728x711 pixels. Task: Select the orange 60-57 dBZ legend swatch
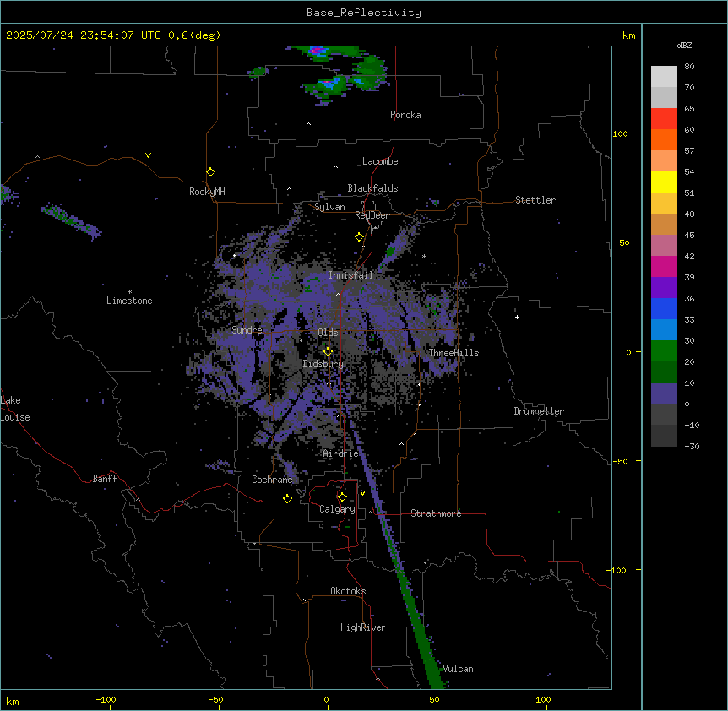click(x=664, y=139)
